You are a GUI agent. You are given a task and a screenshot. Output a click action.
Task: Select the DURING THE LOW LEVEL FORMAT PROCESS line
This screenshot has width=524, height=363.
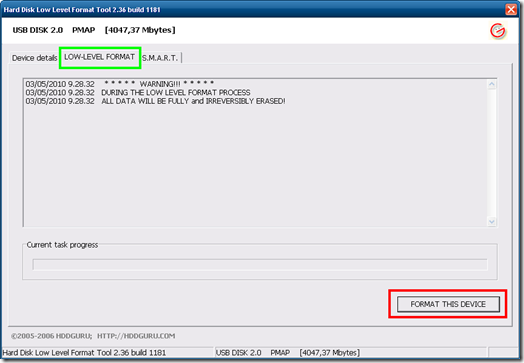(x=138, y=92)
